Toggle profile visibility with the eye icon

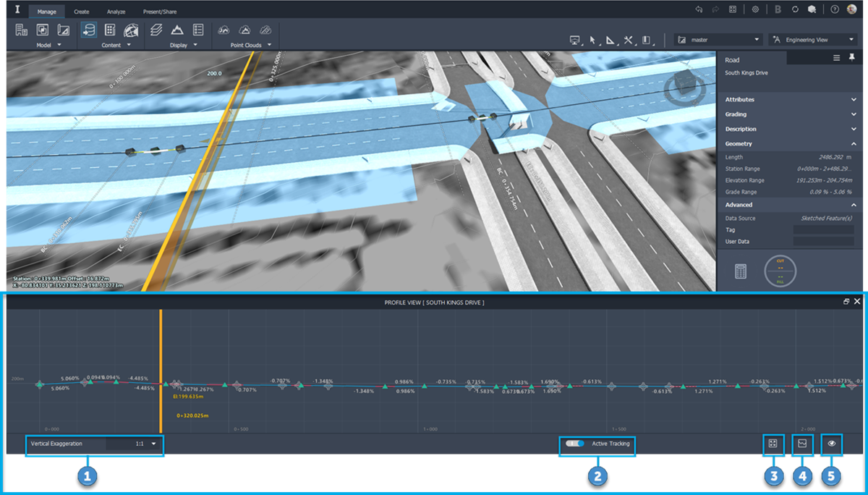830,444
